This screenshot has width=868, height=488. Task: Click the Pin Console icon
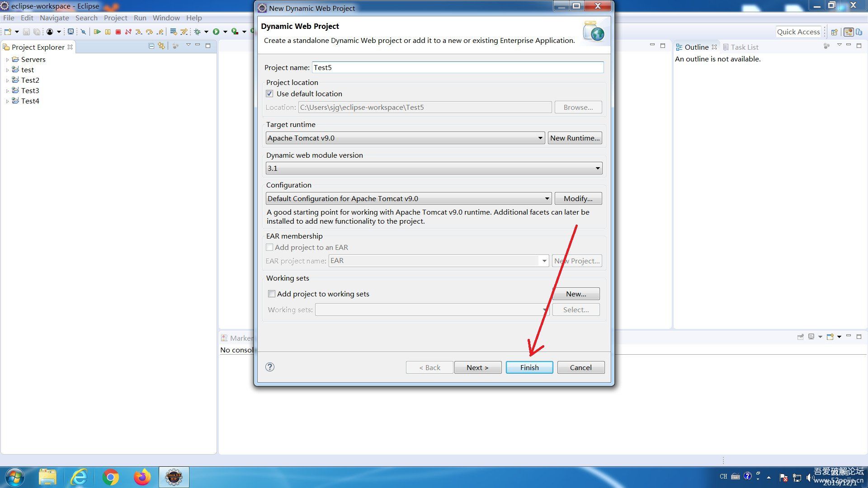(801, 337)
